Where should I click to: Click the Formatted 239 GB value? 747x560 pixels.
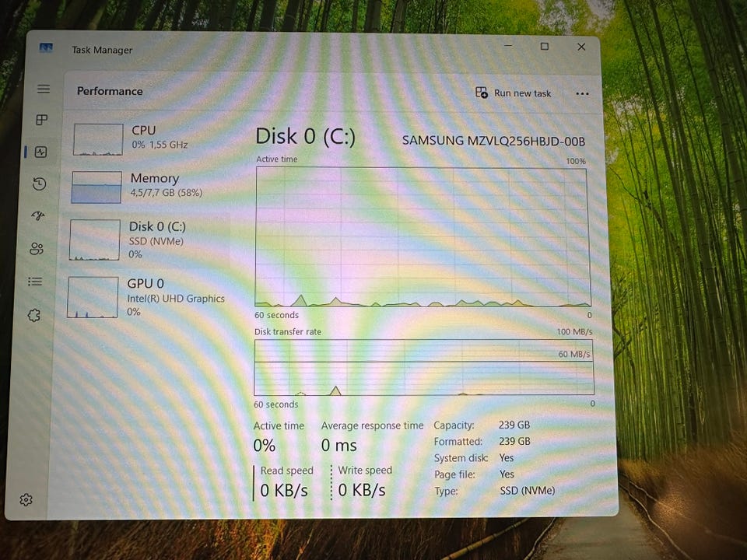click(x=514, y=442)
